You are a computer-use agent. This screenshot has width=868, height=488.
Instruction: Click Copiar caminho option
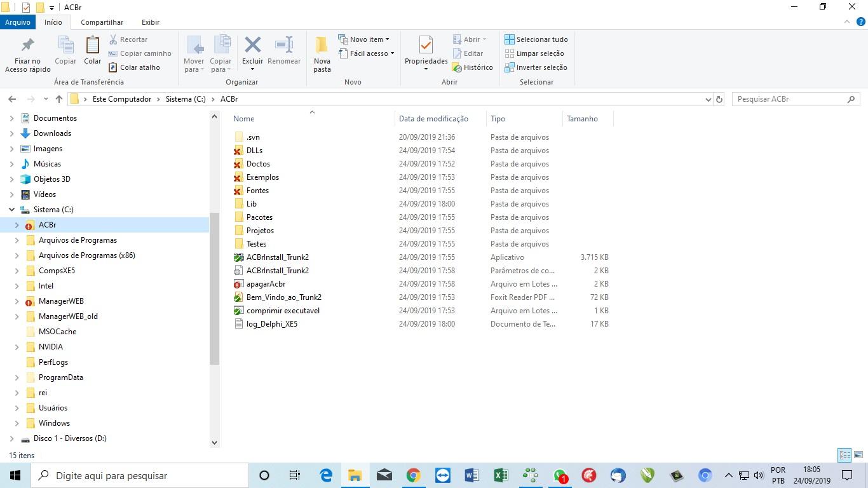tap(140, 53)
